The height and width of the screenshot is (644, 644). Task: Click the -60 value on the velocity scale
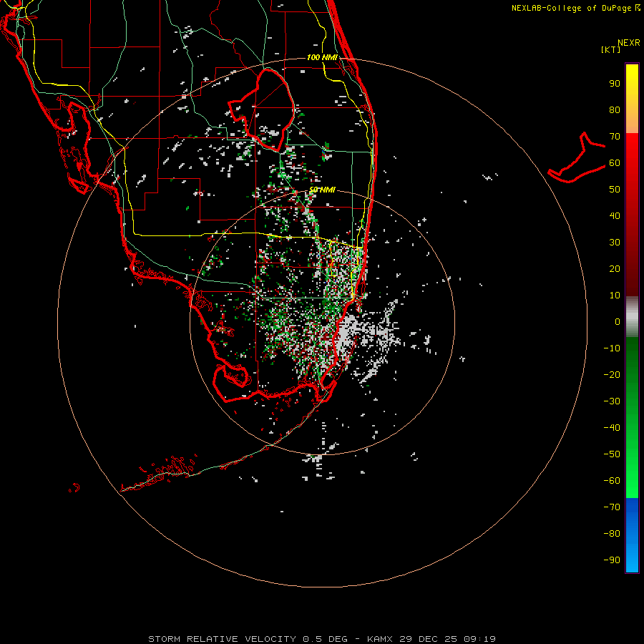(x=612, y=481)
